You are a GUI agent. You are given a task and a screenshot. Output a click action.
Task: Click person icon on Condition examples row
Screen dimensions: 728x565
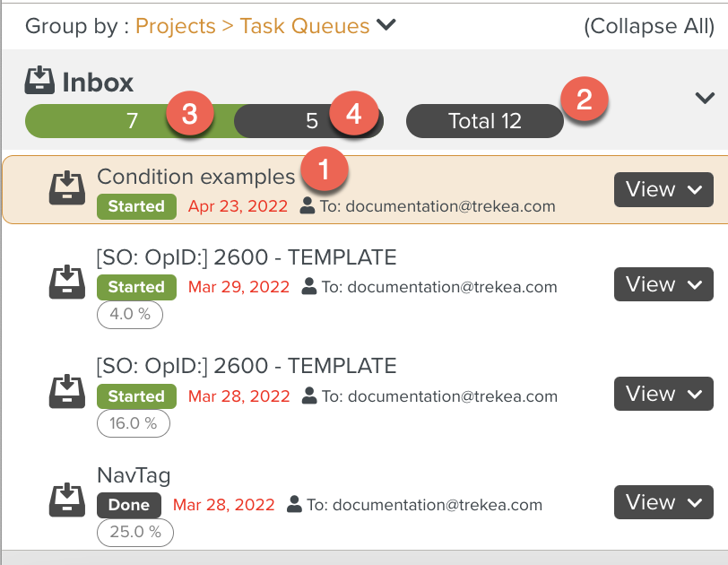pyautogui.click(x=308, y=206)
